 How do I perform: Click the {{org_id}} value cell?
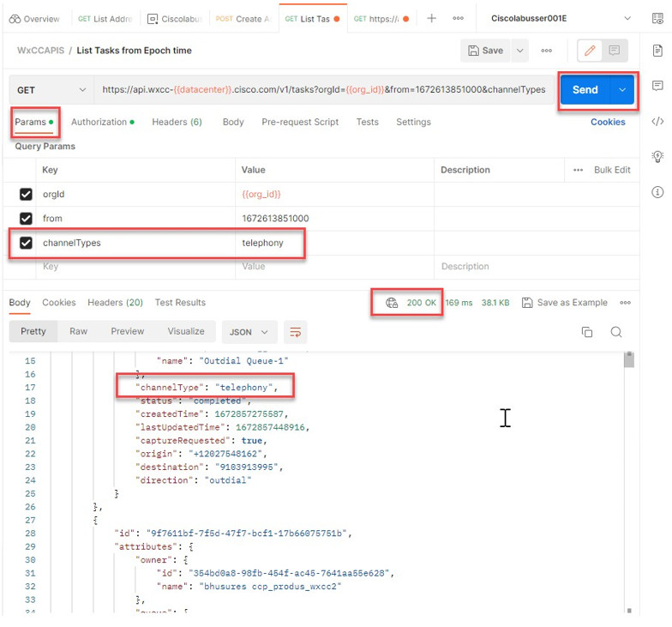334,194
